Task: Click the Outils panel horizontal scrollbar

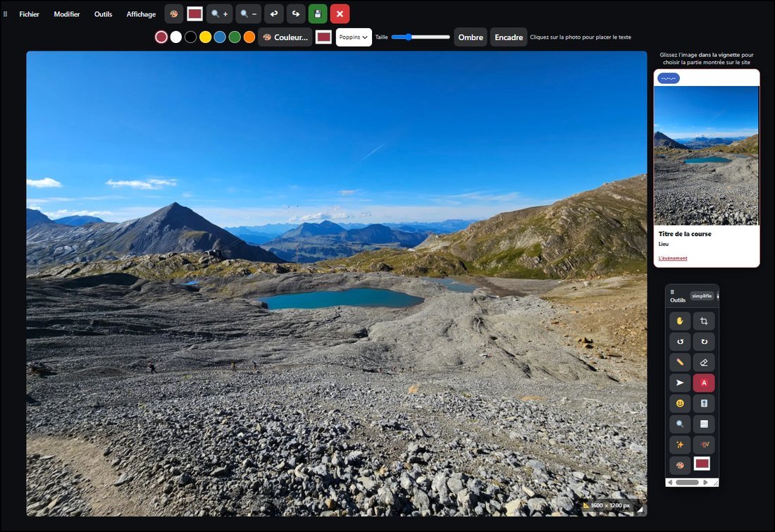Action: pyautogui.click(x=687, y=483)
